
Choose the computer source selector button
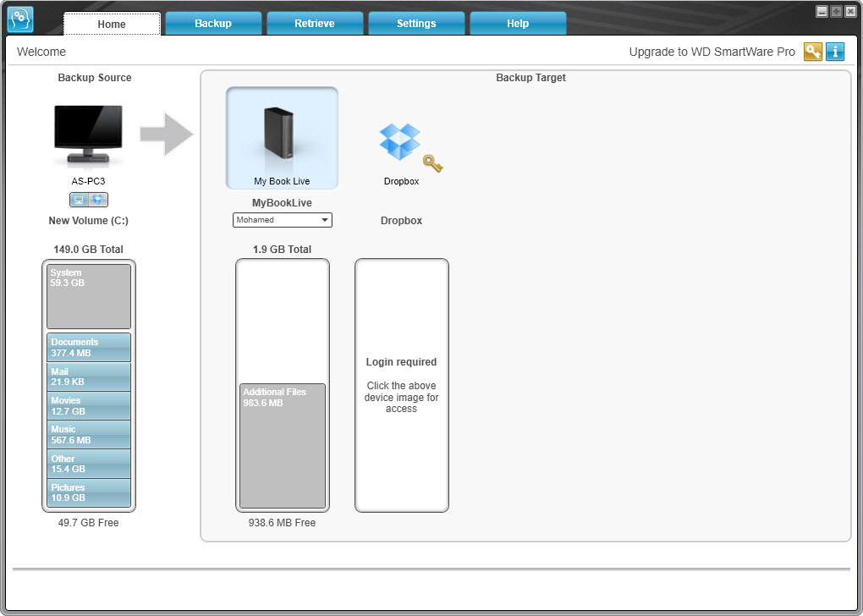pos(79,200)
